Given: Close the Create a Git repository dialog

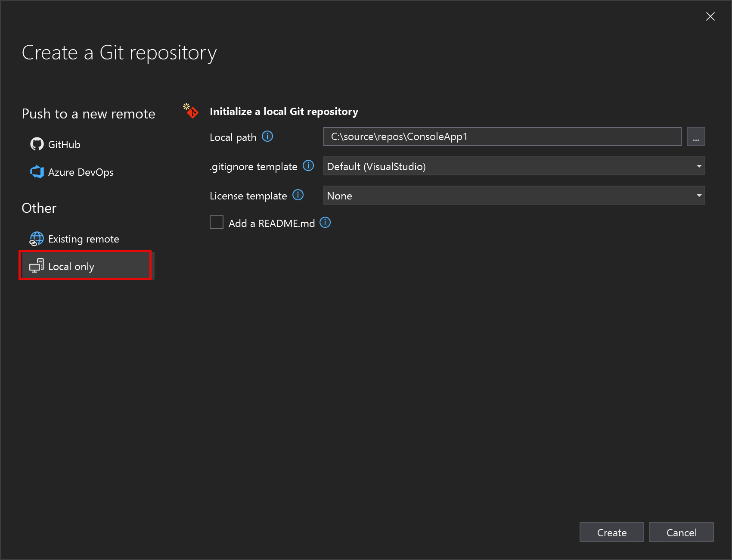Looking at the screenshot, I should coord(710,16).
